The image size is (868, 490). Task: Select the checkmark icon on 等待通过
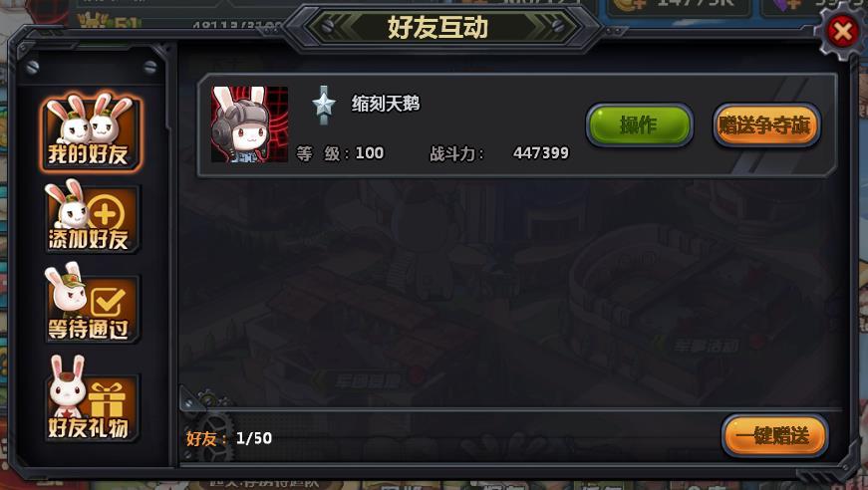(x=107, y=301)
